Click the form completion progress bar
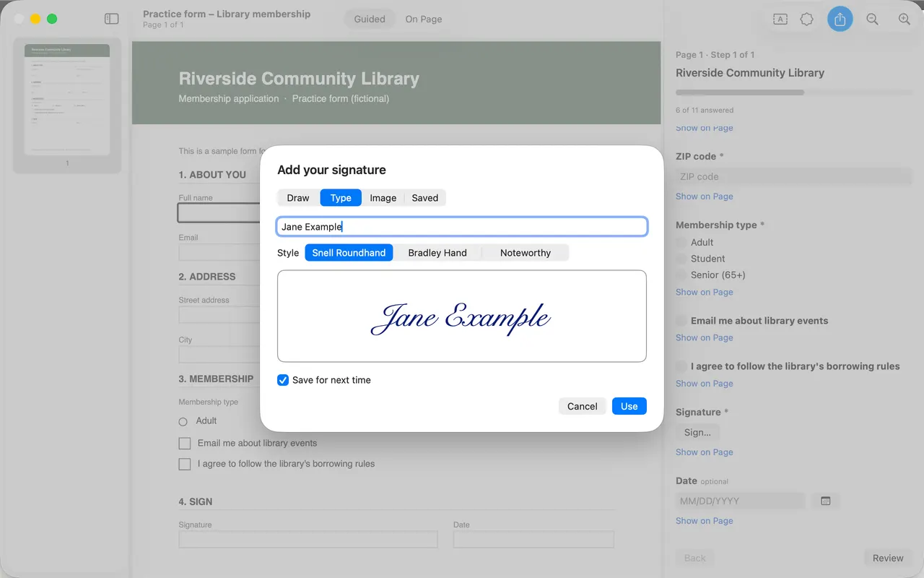924x578 pixels. tap(794, 92)
